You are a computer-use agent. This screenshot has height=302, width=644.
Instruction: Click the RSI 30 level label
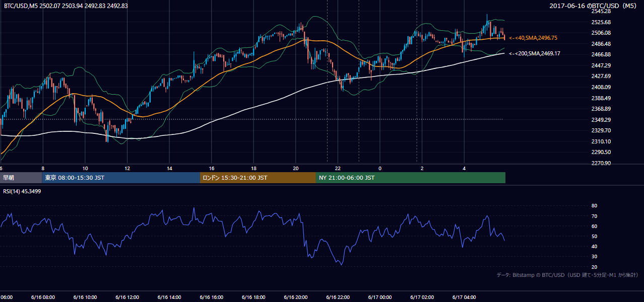tap(594, 257)
